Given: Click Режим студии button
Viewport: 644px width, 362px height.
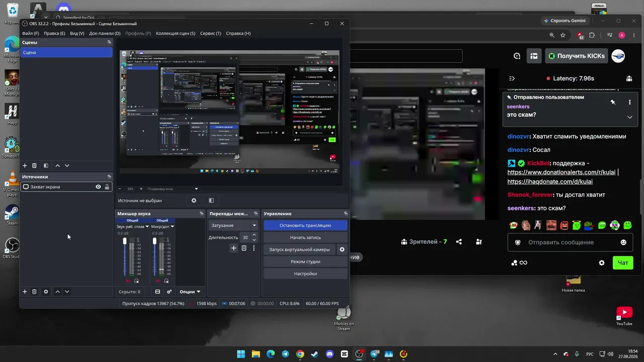Looking at the screenshot, I should pos(305,261).
